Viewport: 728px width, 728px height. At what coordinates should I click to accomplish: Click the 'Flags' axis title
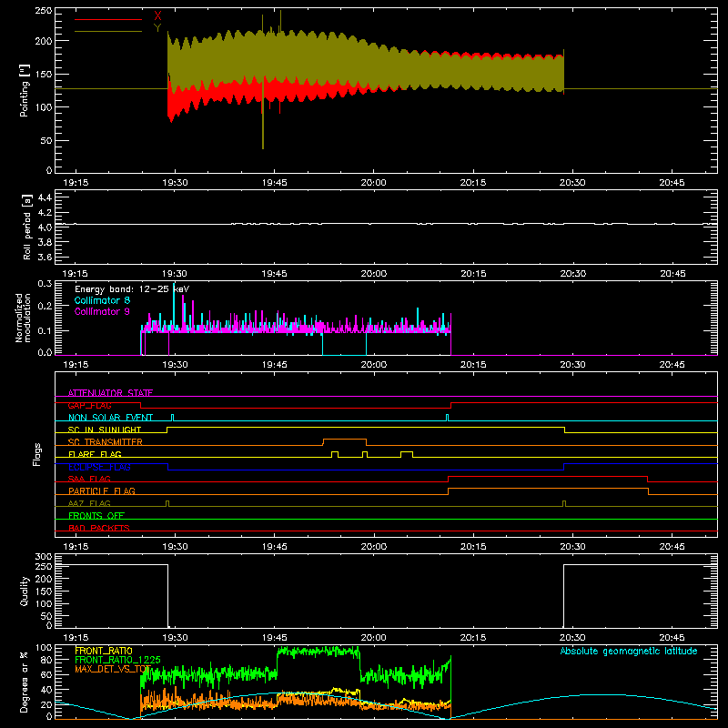[x=36, y=454]
